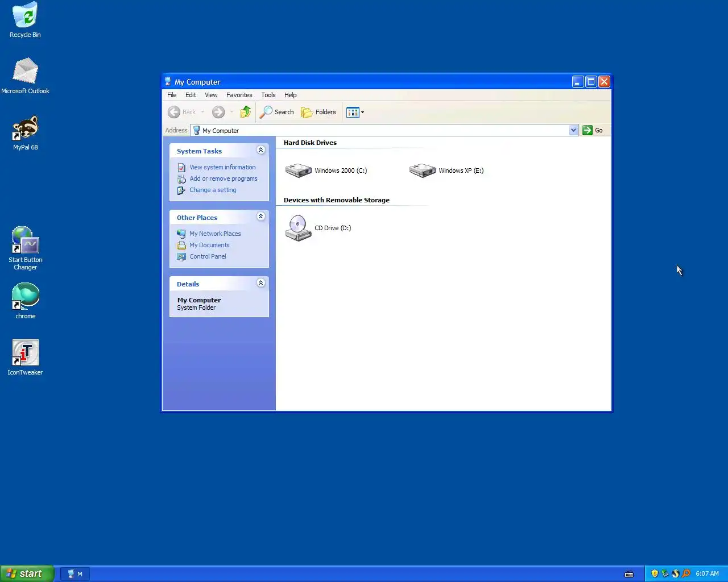Open the File menu
Viewport: 728px width, 582px height.
tap(172, 95)
